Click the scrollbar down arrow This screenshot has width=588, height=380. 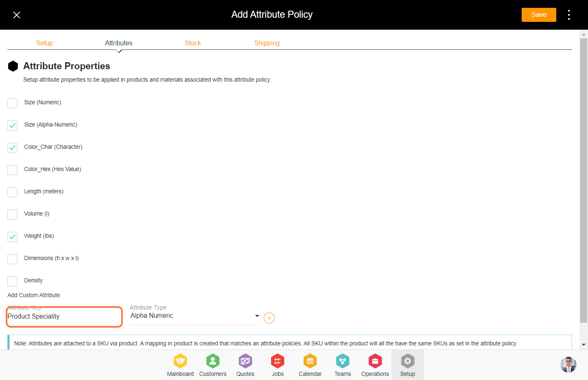click(x=583, y=345)
